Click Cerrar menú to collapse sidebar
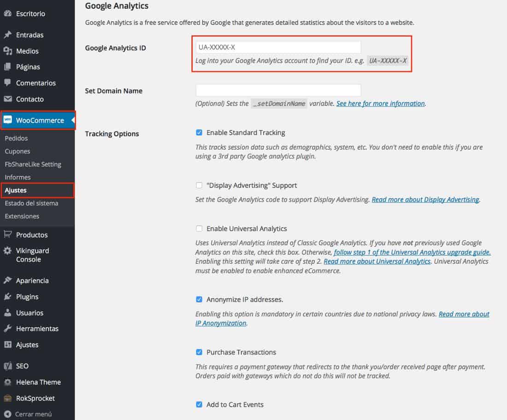Viewport: 507px width, 420px height. (x=33, y=414)
